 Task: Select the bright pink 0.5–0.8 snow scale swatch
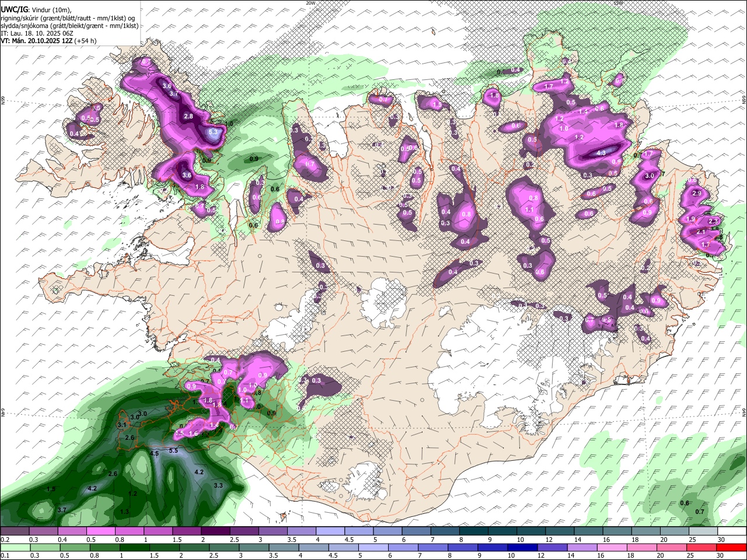(100, 532)
